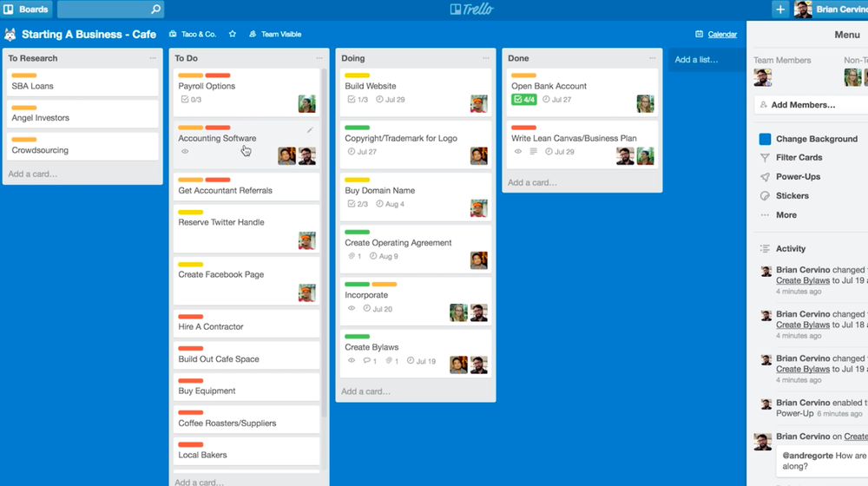The width and height of the screenshot is (868, 486).
Task: Open the Angel Investors card
Action: tap(82, 115)
